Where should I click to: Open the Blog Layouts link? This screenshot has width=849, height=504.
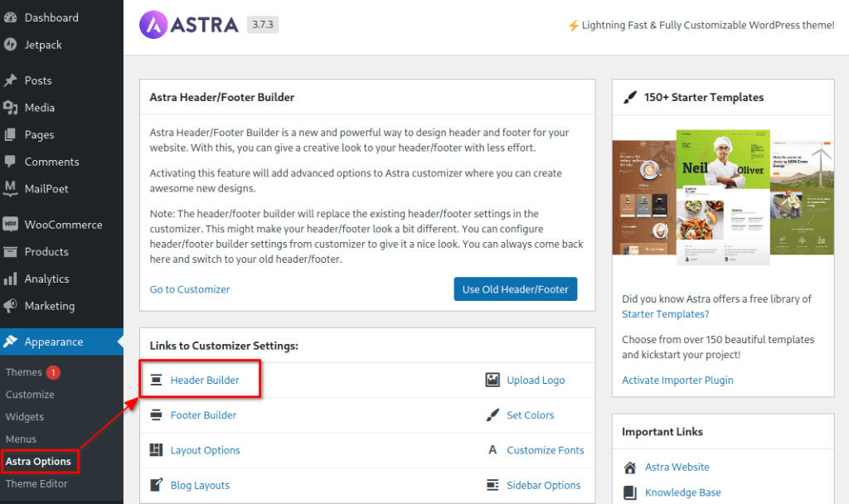click(200, 485)
